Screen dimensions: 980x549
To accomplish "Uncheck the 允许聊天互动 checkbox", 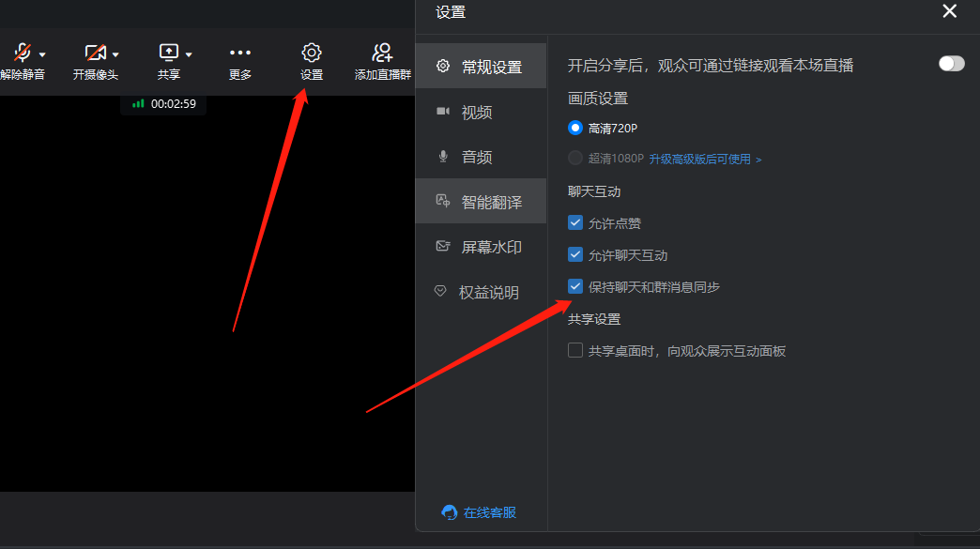I will (x=575, y=254).
